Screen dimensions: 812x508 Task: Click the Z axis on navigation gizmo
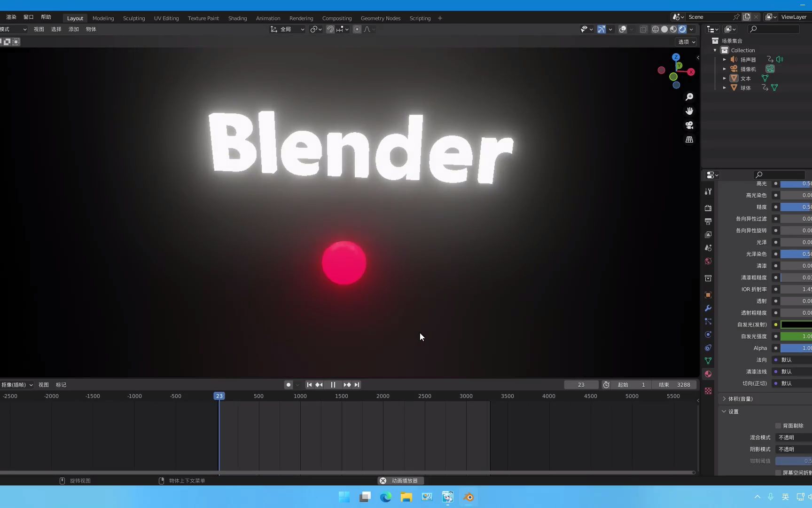(x=676, y=57)
